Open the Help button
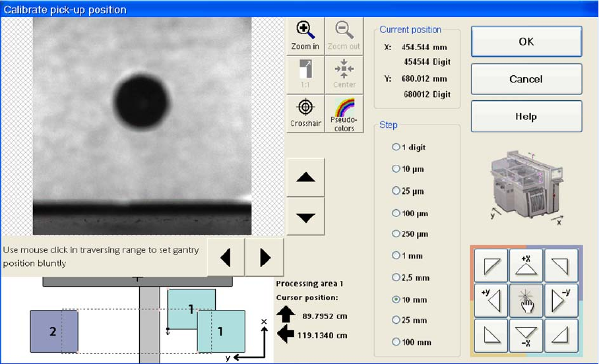 pos(526,117)
